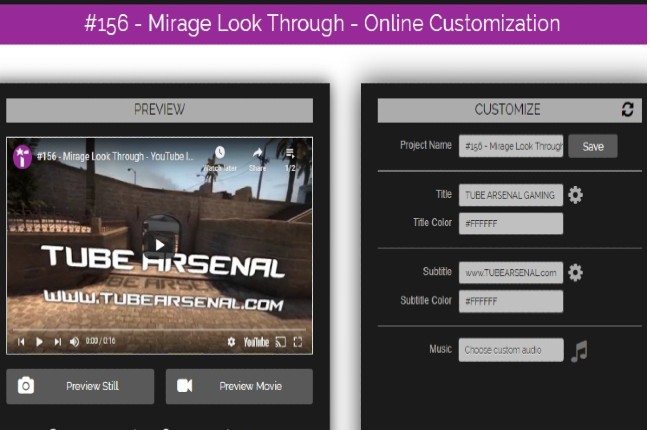Image resolution: width=650 pixels, height=430 pixels.
Task: Open subtitle settings gear icon
Action: pyautogui.click(x=576, y=272)
